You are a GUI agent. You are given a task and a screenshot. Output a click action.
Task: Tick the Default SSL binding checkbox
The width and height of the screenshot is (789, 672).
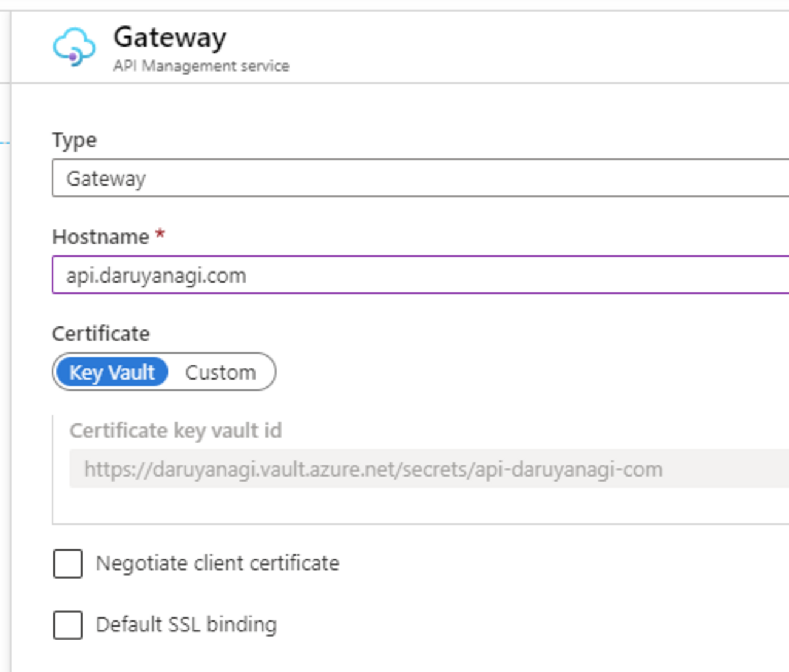pos(68,625)
